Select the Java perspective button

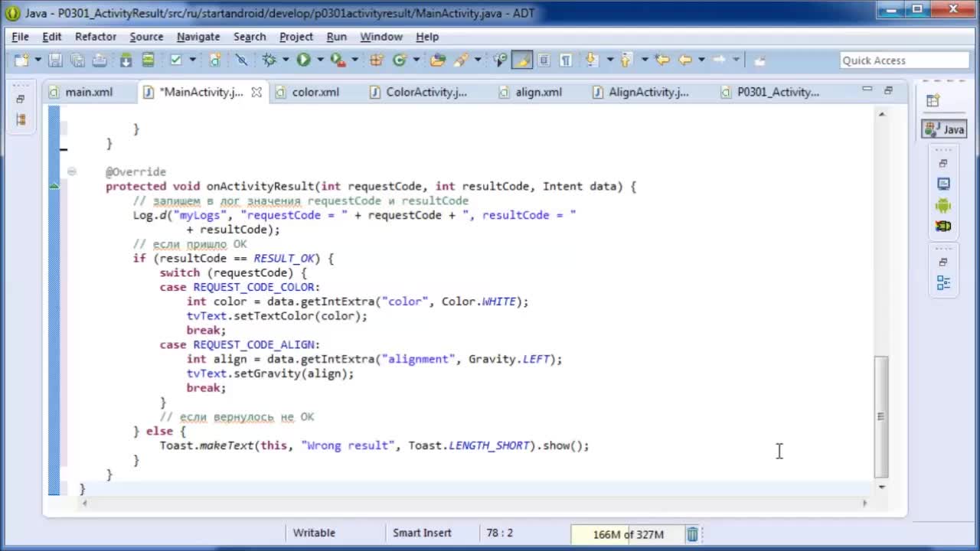click(x=944, y=129)
